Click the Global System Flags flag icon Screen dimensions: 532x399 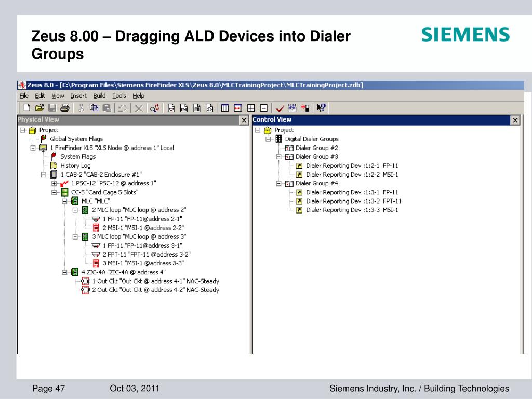pos(44,138)
